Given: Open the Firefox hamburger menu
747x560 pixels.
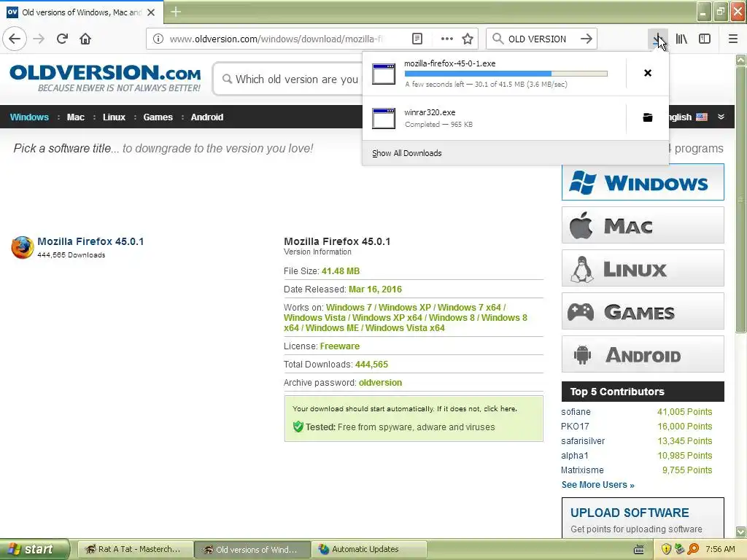Looking at the screenshot, I should click(733, 39).
